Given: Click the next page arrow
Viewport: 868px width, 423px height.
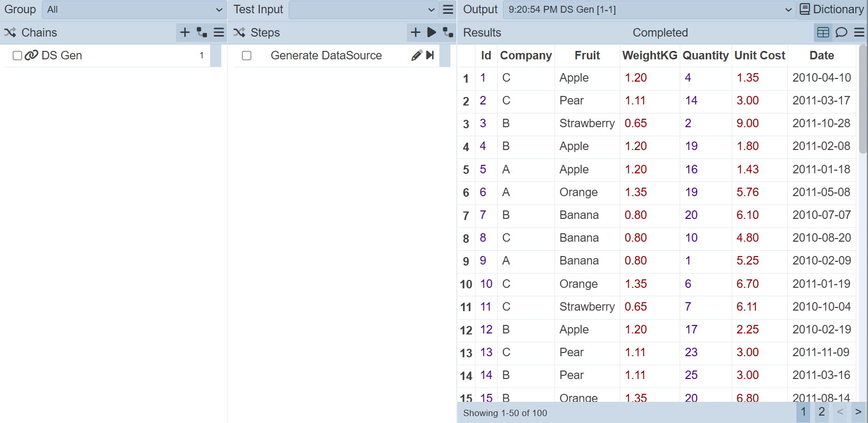Looking at the screenshot, I should [858, 412].
